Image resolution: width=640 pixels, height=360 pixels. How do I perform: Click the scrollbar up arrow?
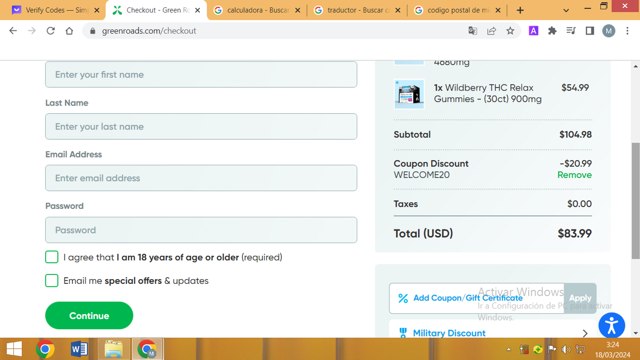(x=636, y=66)
